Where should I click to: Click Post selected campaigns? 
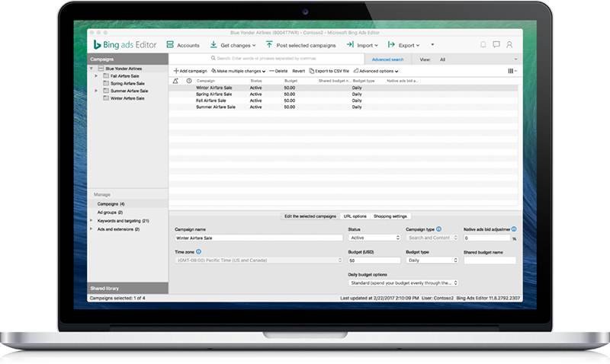coord(300,45)
